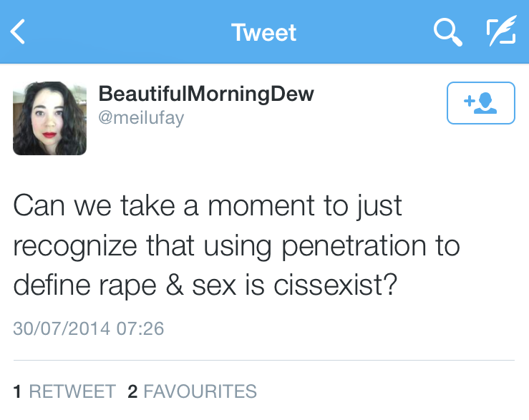Viewport: 529px width, 420px height.
Task: Tap the retweet count number 1
Action: 17,391
